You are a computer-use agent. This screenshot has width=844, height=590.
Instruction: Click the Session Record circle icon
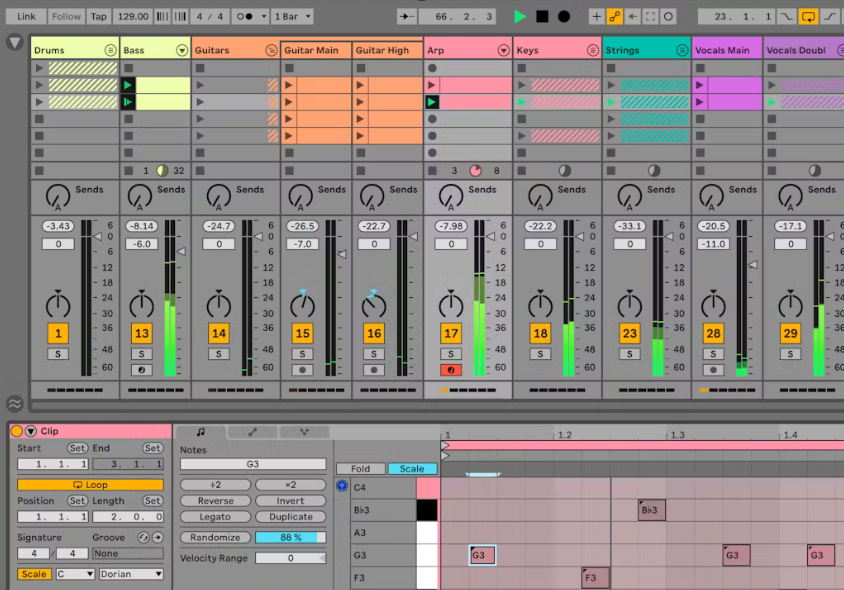tap(668, 17)
